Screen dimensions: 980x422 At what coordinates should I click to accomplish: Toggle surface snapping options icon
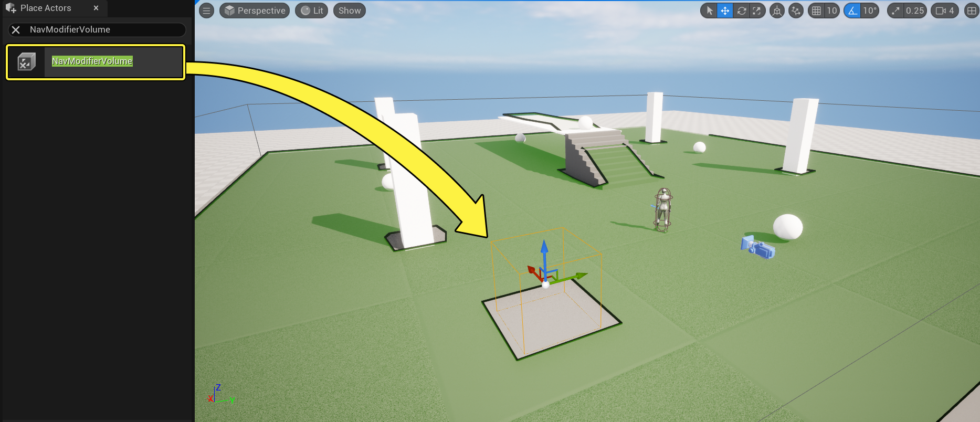click(796, 10)
